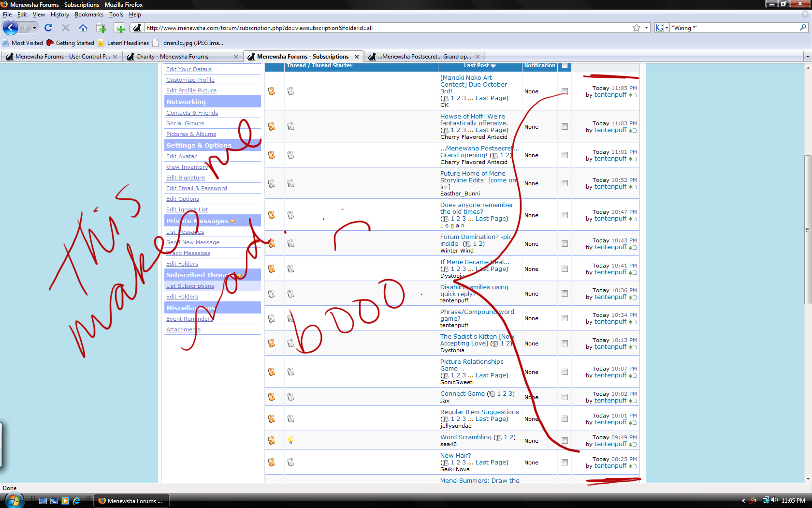Switch to Menewsha Postsecret Grand opening tab
Image resolution: width=812 pixels, height=508 pixels.
pos(424,57)
